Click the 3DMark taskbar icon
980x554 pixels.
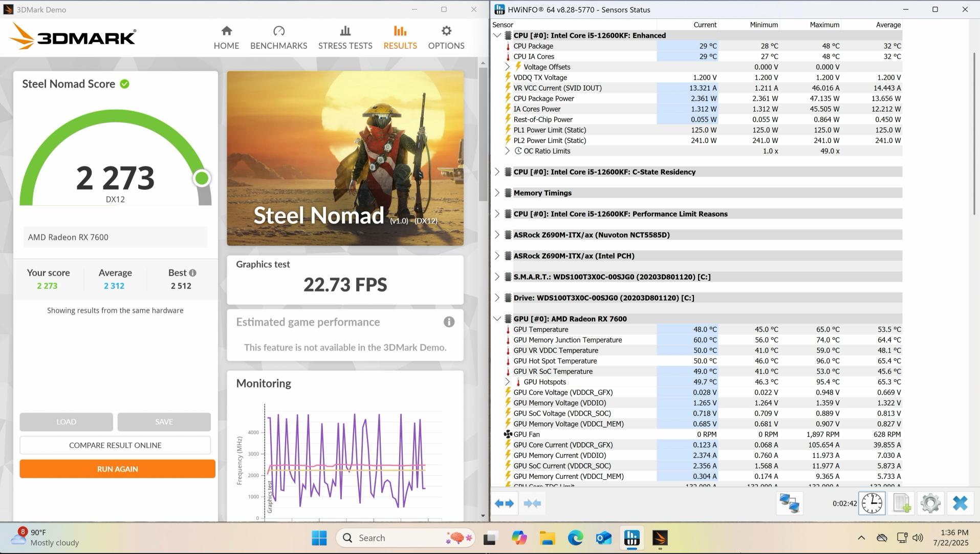(x=660, y=538)
